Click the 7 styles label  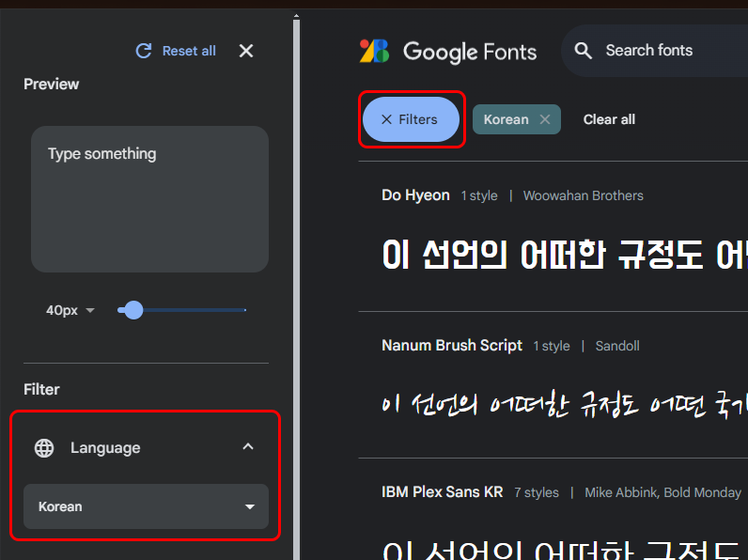point(537,492)
